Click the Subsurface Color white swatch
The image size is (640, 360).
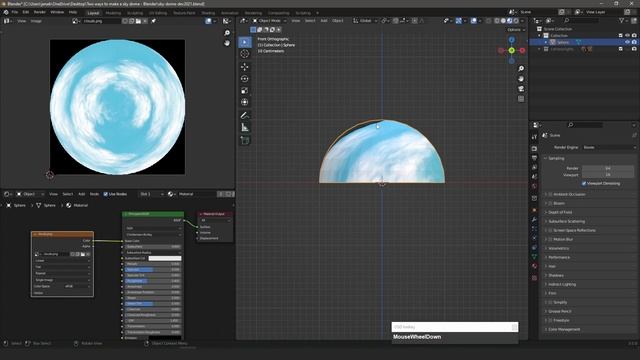(x=165, y=258)
